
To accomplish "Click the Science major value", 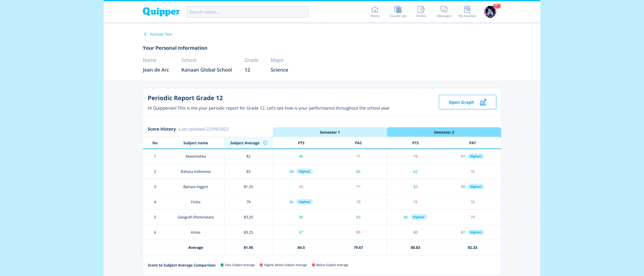I will click(x=279, y=70).
